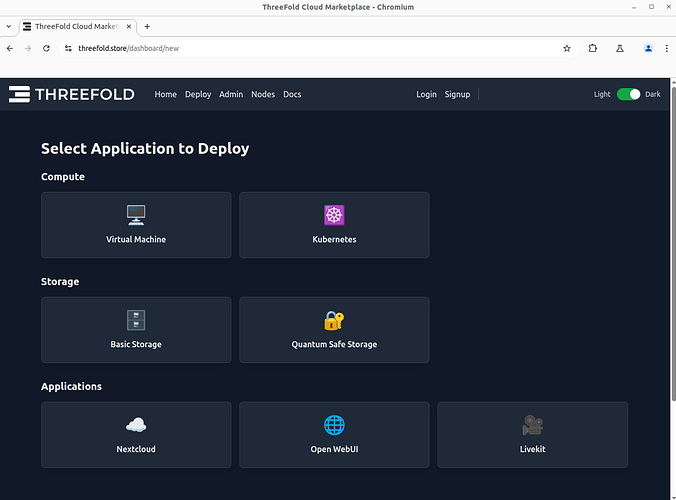Image resolution: width=676 pixels, height=500 pixels.
Task: Click the Open WebUI globe icon
Action: 334,425
